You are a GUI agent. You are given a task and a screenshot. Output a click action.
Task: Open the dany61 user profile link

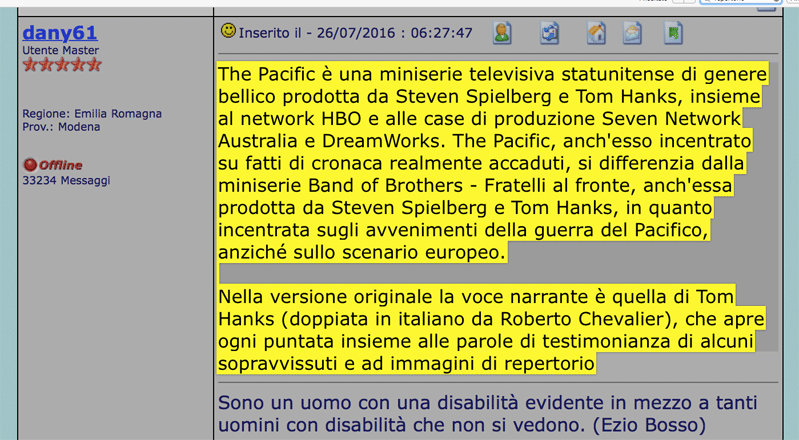(60, 32)
